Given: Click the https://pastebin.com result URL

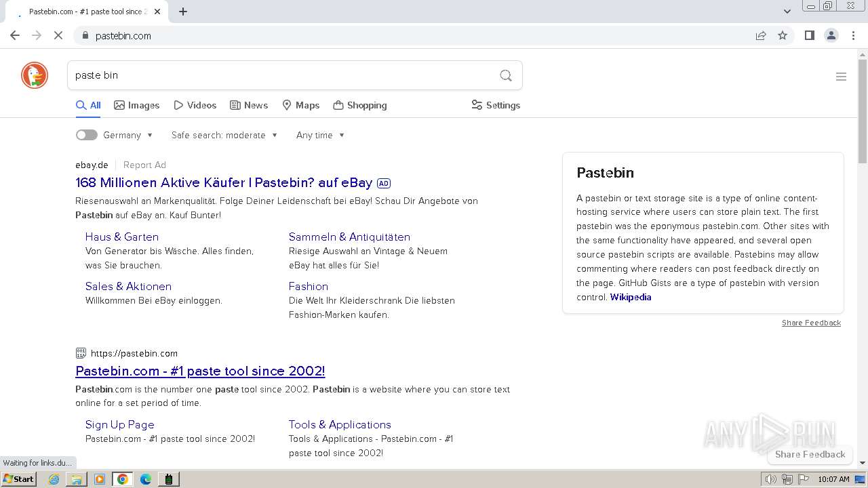Looking at the screenshot, I should [x=134, y=353].
